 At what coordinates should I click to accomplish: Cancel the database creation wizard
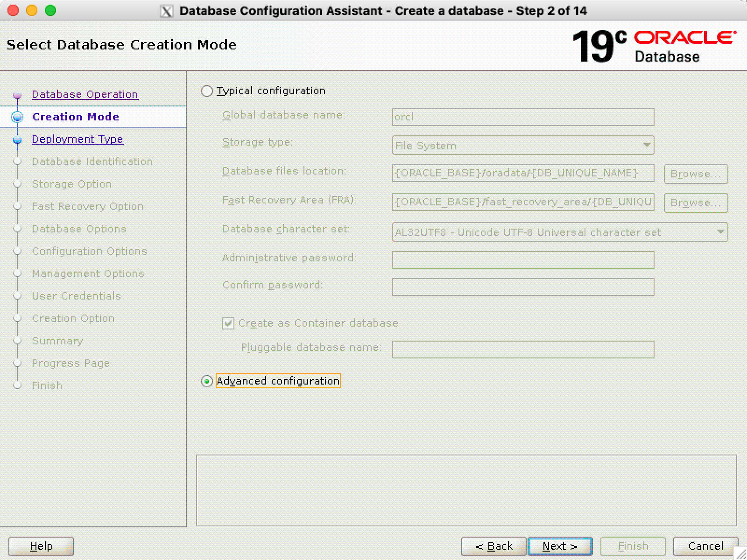click(705, 546)
